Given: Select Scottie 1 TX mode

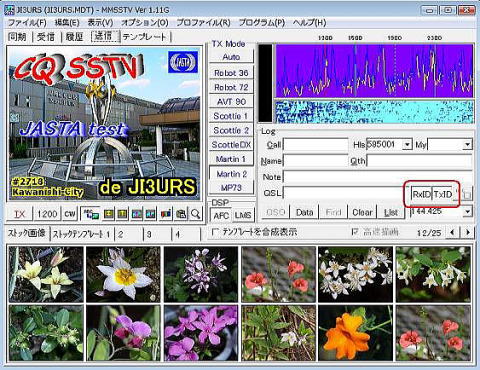Looking at the screenshot, I should 231,116.
